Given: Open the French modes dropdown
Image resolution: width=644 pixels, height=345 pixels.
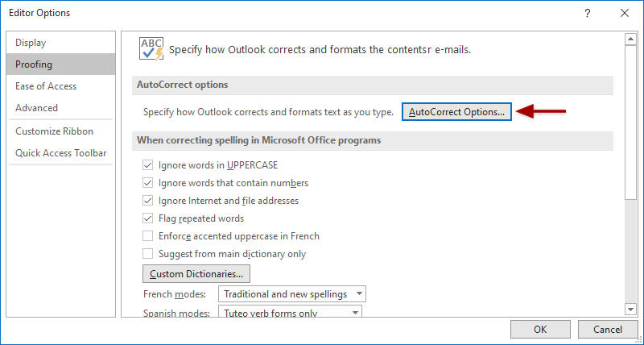Looking at the screenshot, I should [x=294, y=294].
